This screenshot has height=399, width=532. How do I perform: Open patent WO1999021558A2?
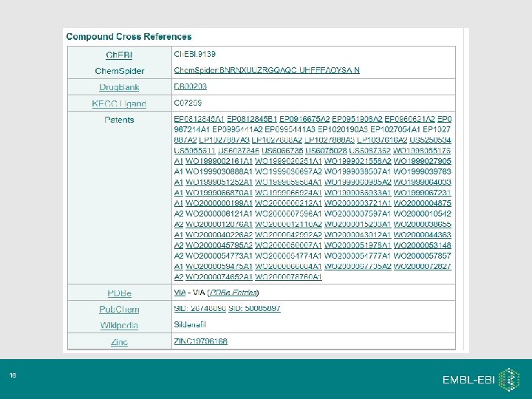tap(358, 161)
